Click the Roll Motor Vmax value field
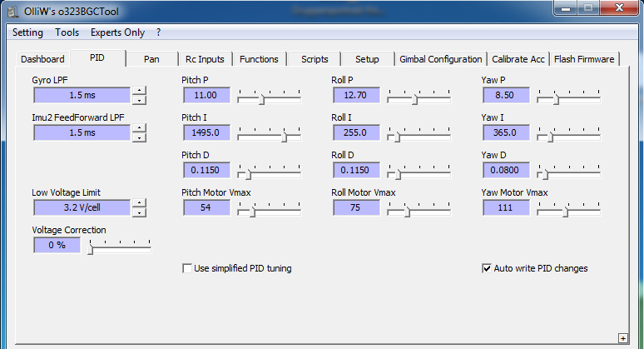The image size is (644, 349). pyautogui.click(x=356, y=207)
